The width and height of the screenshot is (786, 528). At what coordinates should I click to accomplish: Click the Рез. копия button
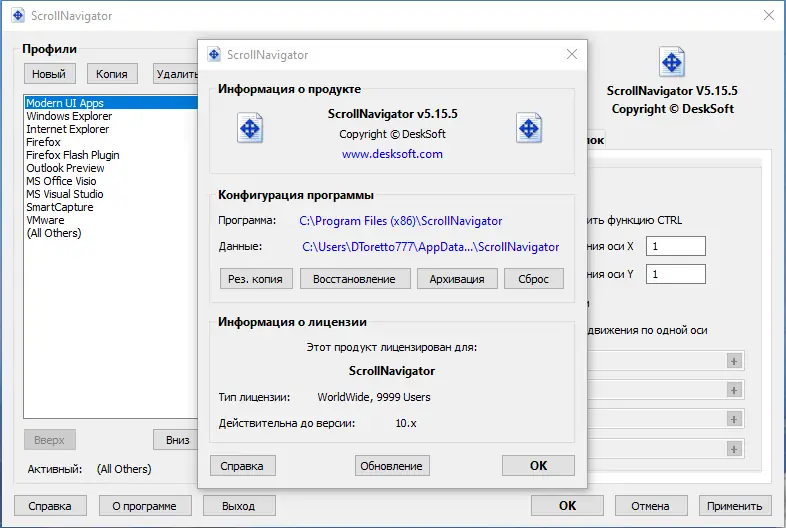(256, 279)
